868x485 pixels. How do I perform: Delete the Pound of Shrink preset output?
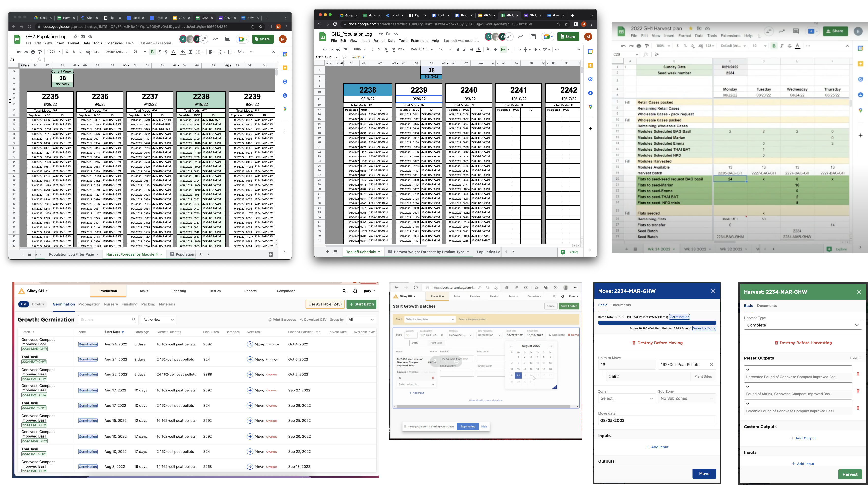coord(858,391)
